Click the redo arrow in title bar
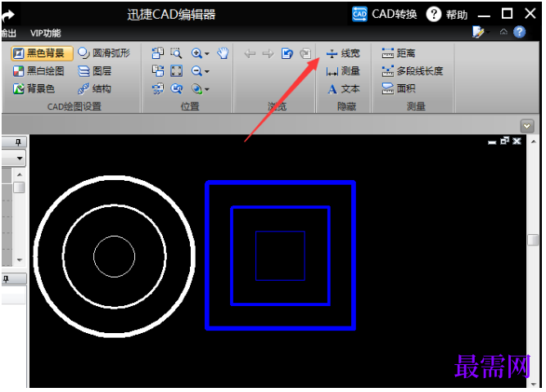Screen dimensions: 546x392 pos(8,15)
